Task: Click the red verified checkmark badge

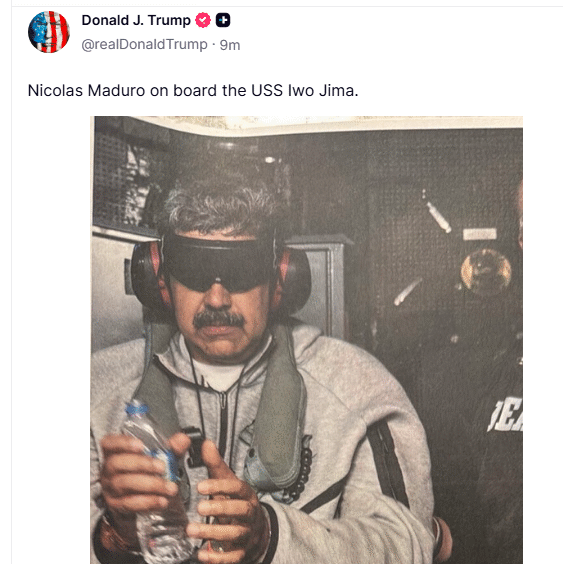Action: tap(203, 20)
